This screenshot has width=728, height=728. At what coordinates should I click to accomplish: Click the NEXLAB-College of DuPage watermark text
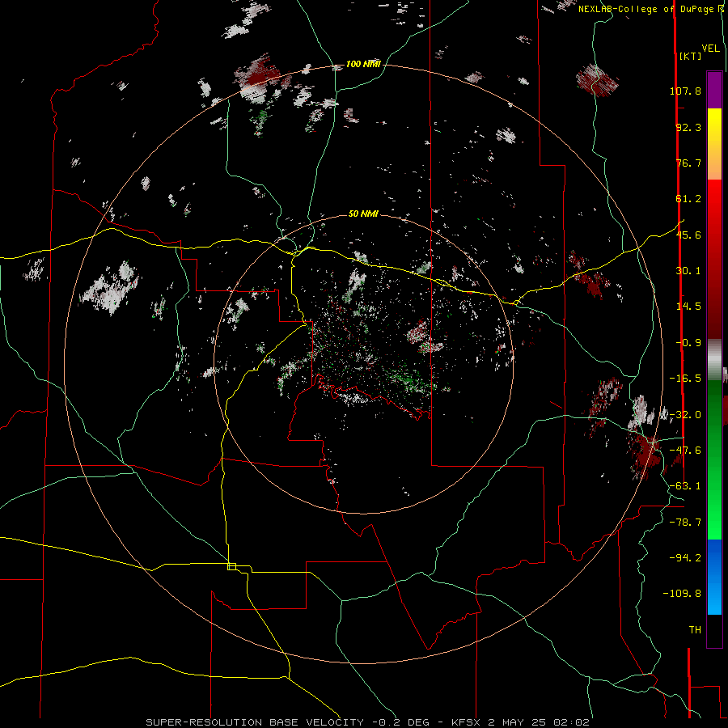[650, 9]
